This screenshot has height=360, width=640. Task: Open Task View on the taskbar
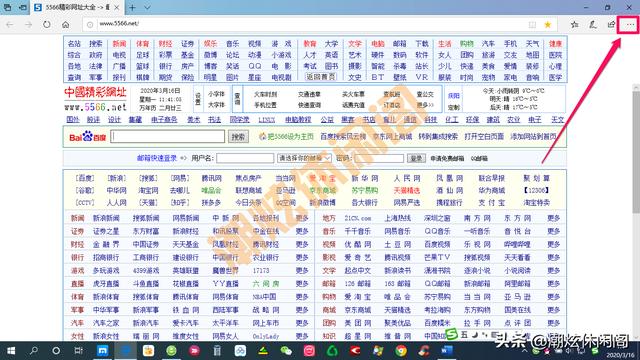[x=78, y=351]
